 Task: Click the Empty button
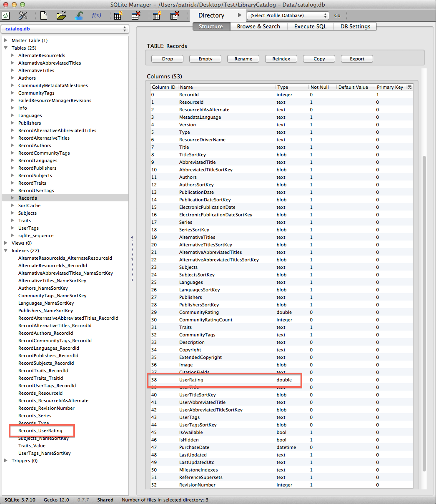[205, 59]
